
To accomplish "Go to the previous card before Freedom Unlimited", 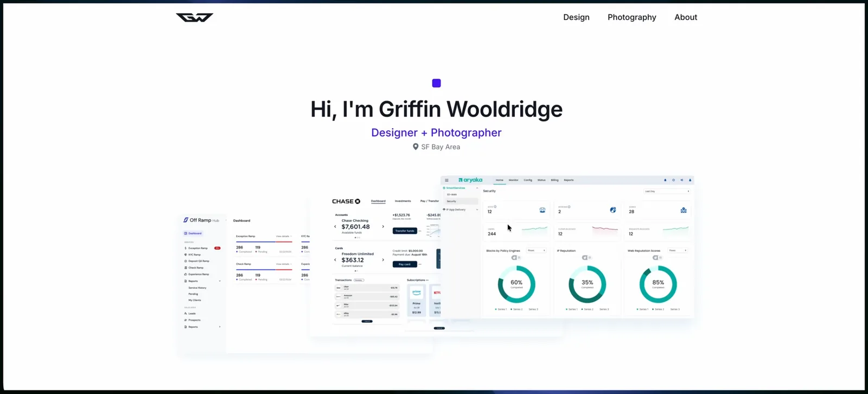I will [335, 260].
